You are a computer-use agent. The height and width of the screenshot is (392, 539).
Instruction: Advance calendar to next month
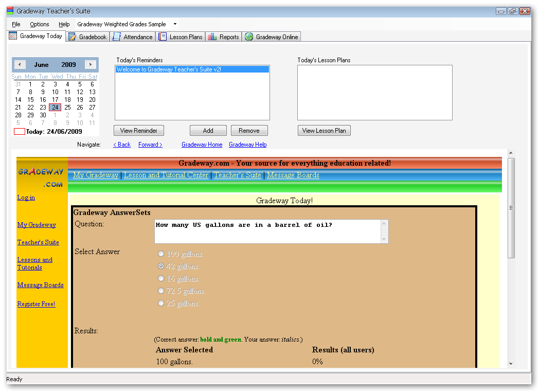pos(91,64)
